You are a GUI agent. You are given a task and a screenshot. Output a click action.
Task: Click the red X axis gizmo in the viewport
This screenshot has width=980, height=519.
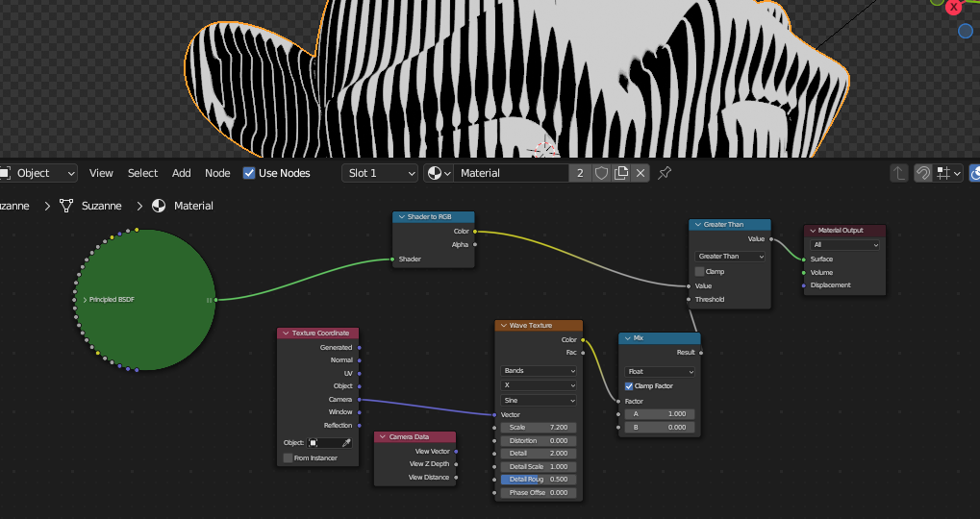[x=954, y=7]
